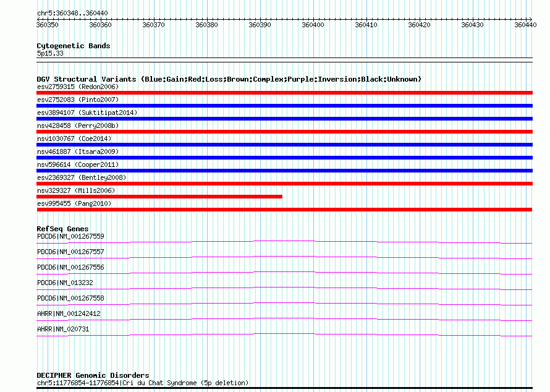Select the nsv596614 (Cooper2011) label
Viewport: 550px width, 392px height.
[78, 164]
